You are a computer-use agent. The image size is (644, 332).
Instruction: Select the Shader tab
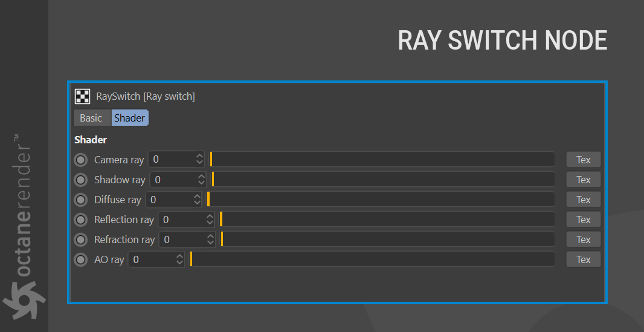[129, 118]
